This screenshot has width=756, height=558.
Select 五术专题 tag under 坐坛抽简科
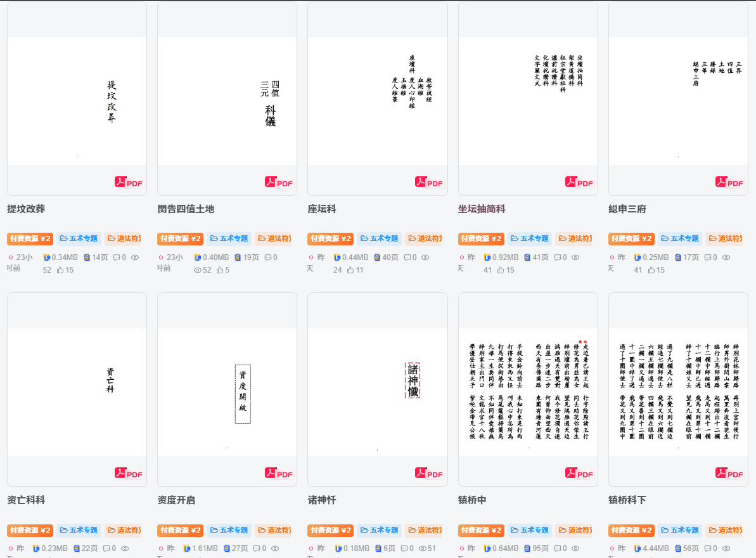click(529, 238)
